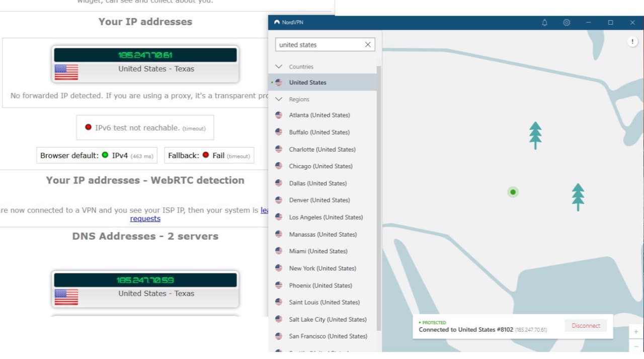
Task: Open the NordVPN notifications bell
Action: point(544,23)
